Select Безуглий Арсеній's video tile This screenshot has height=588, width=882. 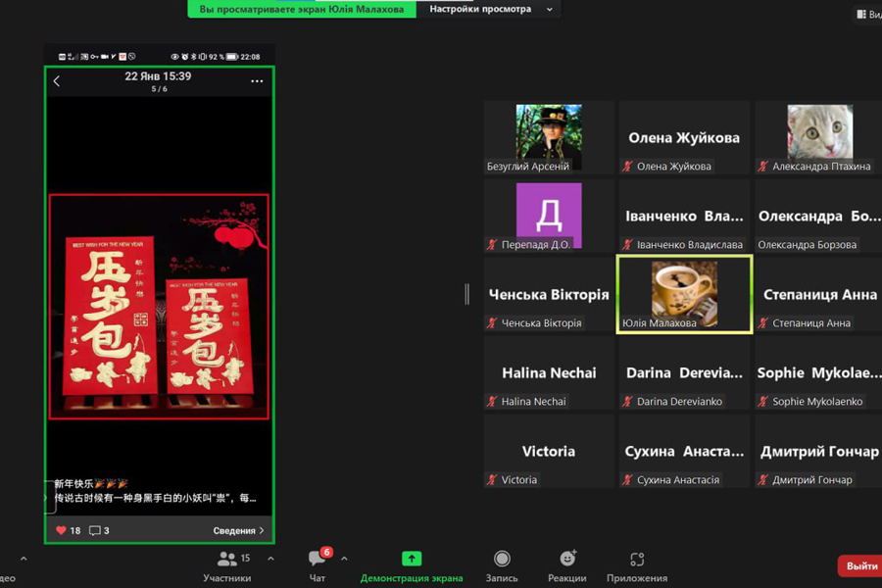tap(549, 137)
